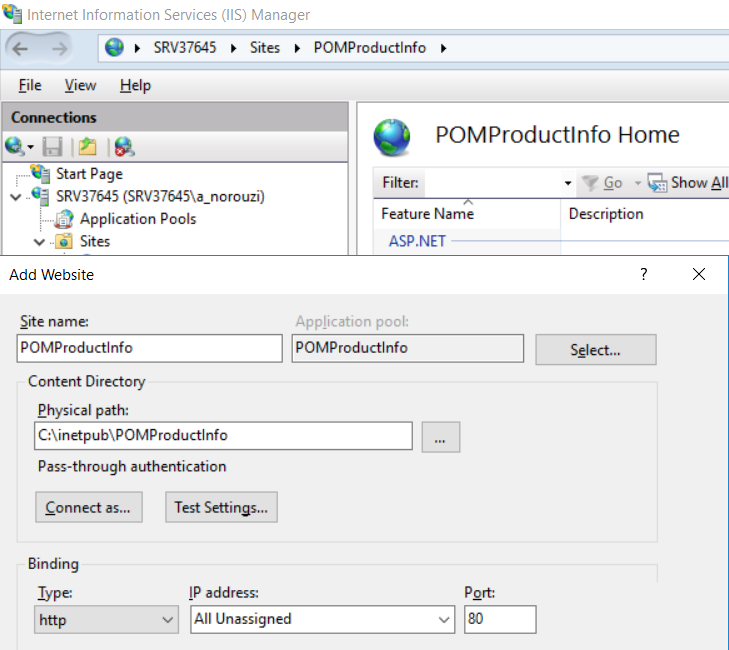Click the Physical path input field
The height and width of the screenshot is (650, 729).
click(x=223, y=436)
